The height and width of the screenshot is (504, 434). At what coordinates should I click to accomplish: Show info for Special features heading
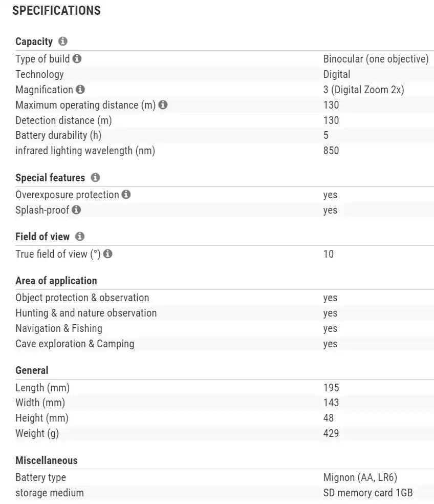coord(95,178)
